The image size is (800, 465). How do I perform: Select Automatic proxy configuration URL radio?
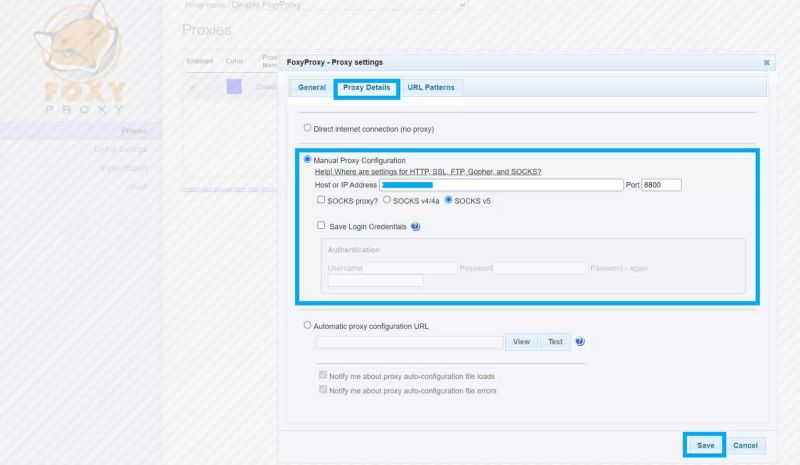click(307, 325)
